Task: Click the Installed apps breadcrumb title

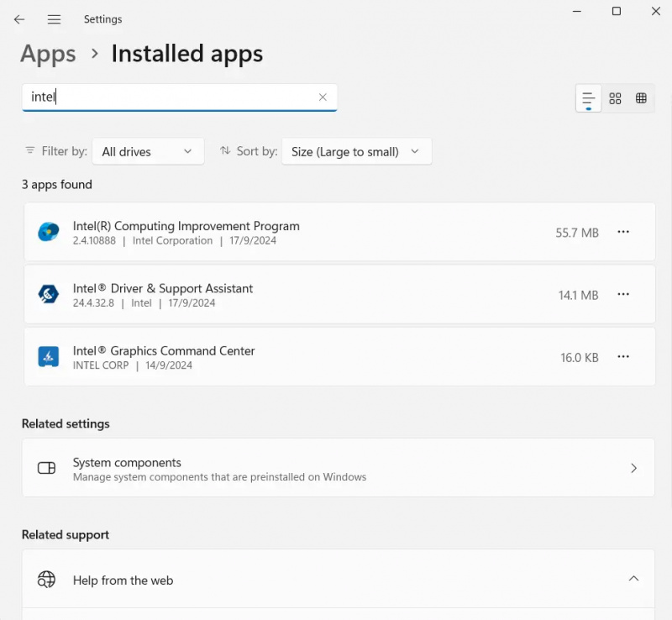Action: click(186, 55)
